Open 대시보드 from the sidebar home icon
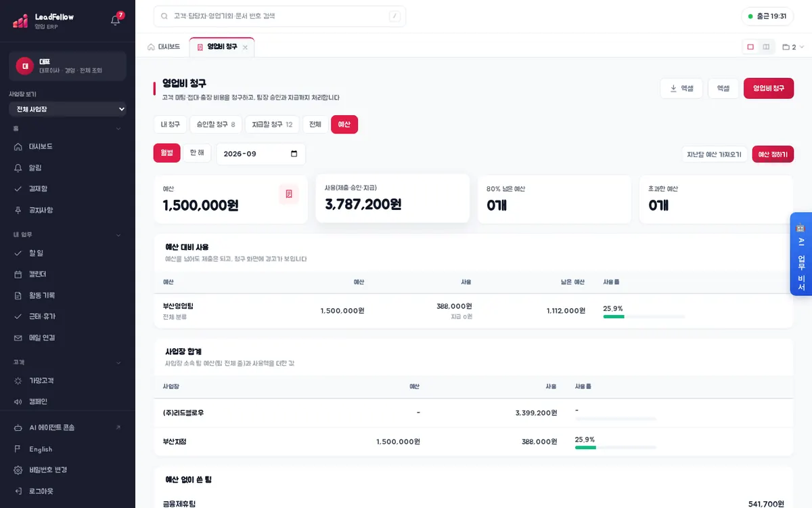This screenshot has width=812, height=508. click(x=18, y=146)
